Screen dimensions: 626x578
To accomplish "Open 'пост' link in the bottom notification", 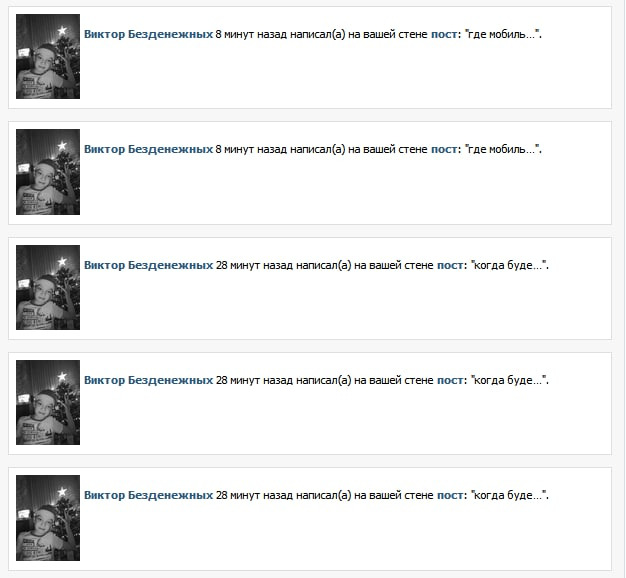I will (450, 495).
